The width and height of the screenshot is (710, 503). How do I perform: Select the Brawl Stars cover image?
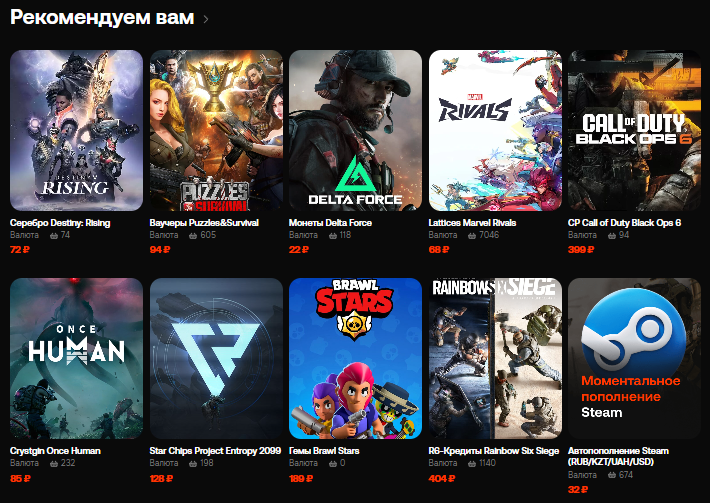click(x=355, y=359)
